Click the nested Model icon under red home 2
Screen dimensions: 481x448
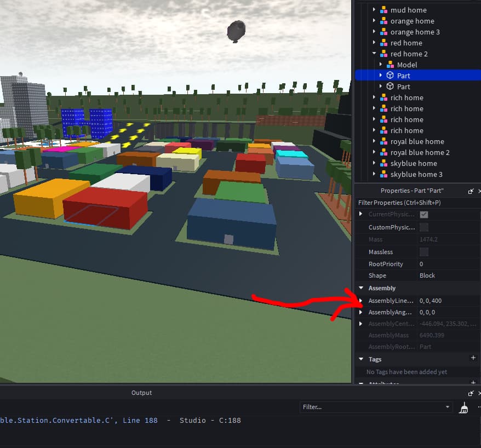tap(390, 65)
